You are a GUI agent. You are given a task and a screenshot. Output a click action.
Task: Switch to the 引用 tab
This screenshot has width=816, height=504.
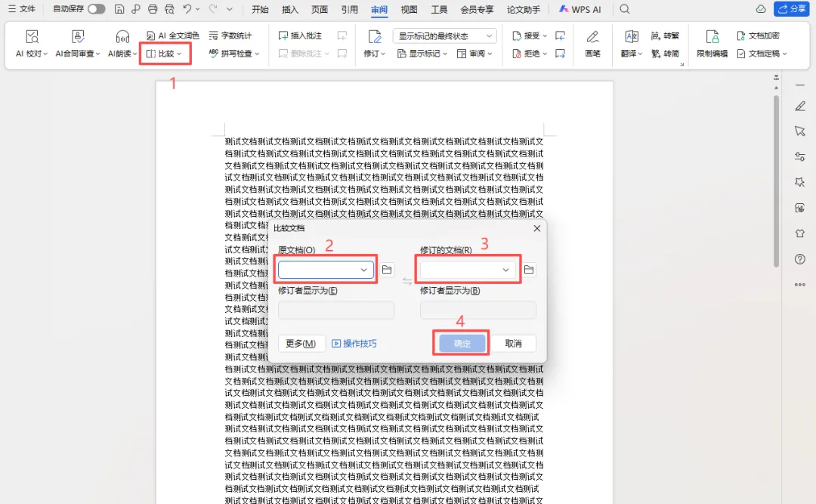(x=349, y=9)
